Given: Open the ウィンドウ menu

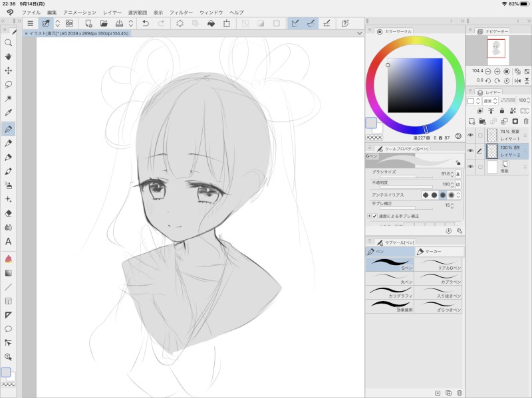Looking at the screenshot, I should 211,13.
